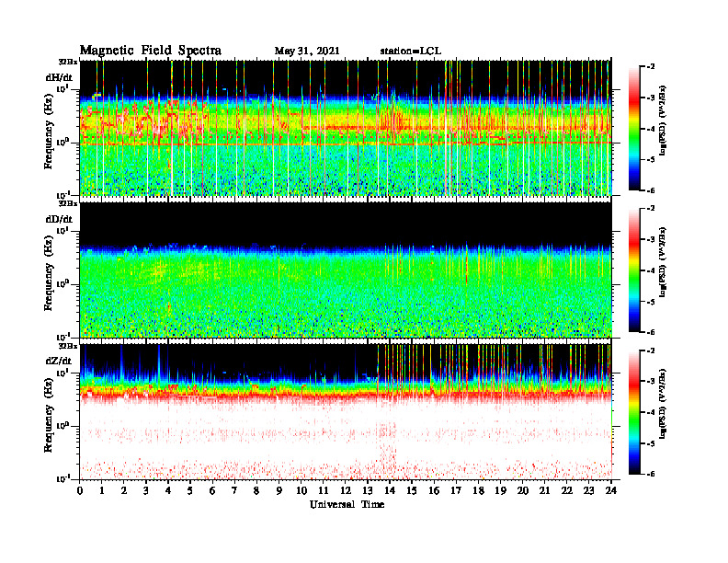Image resolution: width=728 pixels, height=563 pixels.
Task: Click the hour "1" tick label
Action: coord(102,490)
